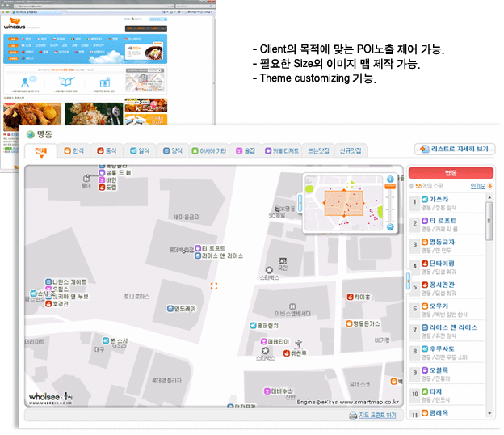Click the 차이홍 restaurant marker icon
504x435 pixels.
click(x=350, y=297)
